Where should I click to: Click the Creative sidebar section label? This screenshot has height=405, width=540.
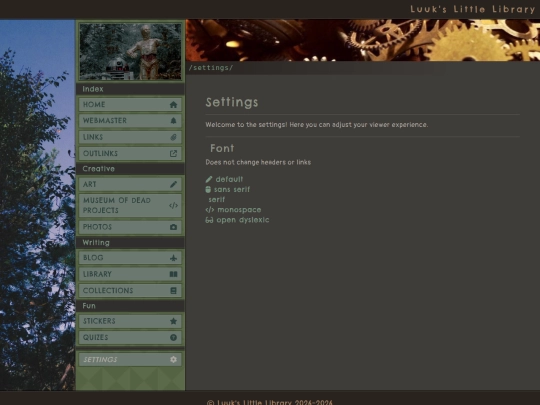click(x=98, y=169)
